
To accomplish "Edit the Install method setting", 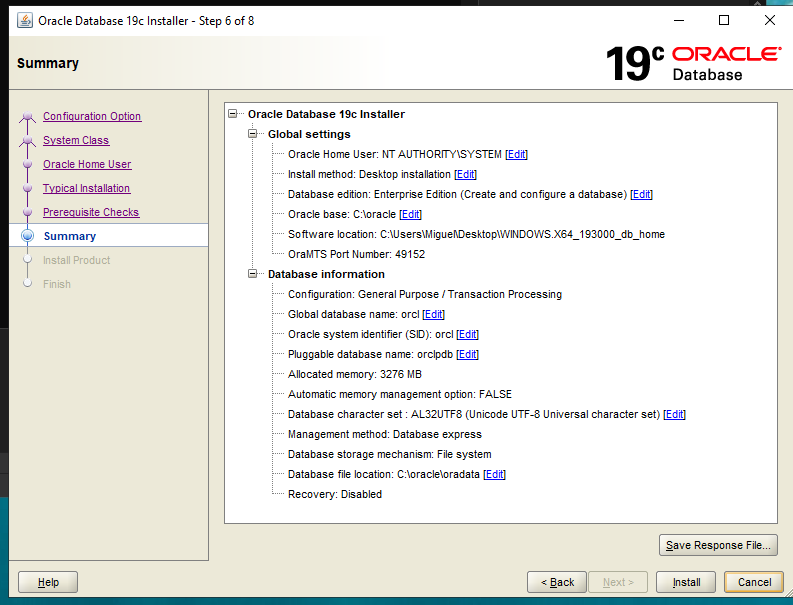I will 465,175.
